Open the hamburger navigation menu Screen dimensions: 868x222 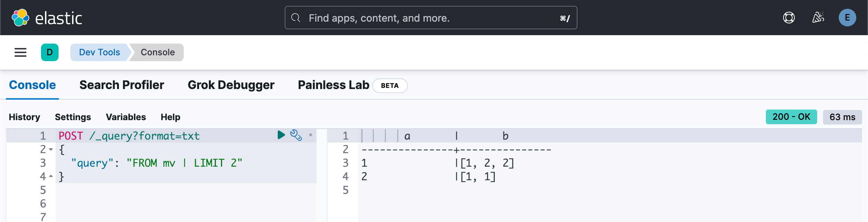[x=20, y=52]
